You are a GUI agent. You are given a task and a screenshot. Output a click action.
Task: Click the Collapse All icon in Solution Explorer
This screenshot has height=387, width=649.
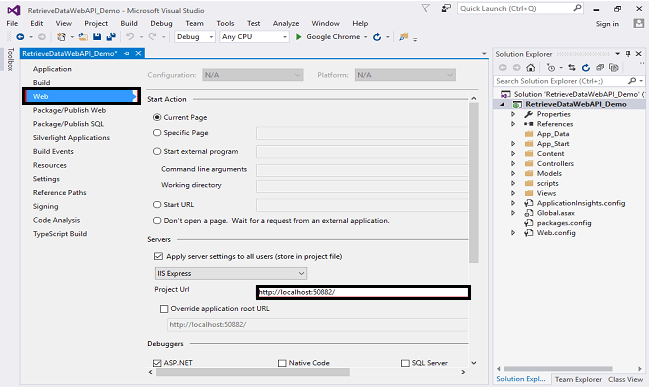(x=600, y=67)
